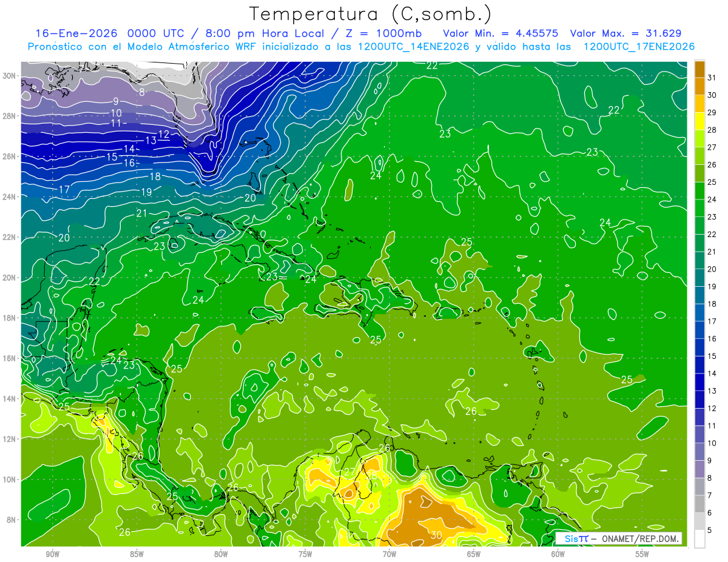Click the contour label 12 on the map
Screen dimensions: 728x562
[x=164, y=134]
